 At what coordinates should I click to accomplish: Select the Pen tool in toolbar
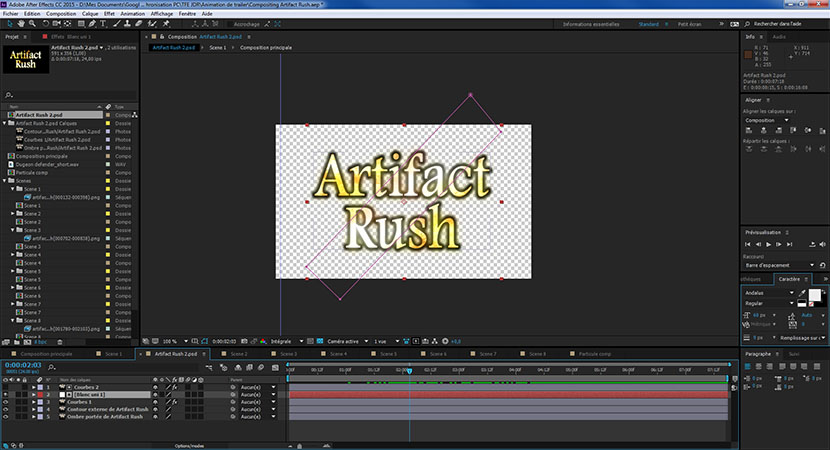click(92, 24)
